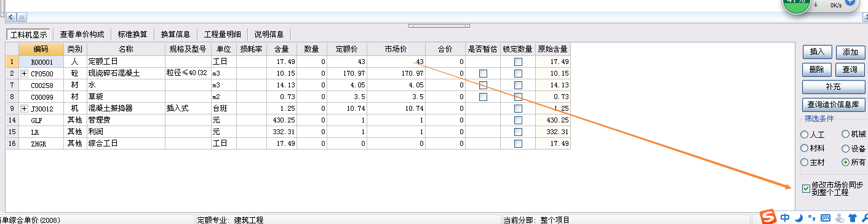Click the moon half-width icon in IME bar
The width and height of the screenshot is (868, 224).
798,218
